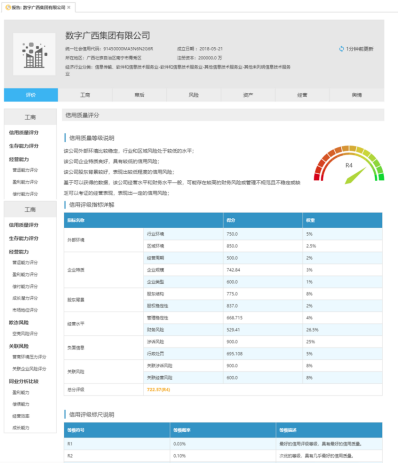This screenshot has width=398, height=464.
Task: Click the 外部环境 category cell
Action: [x=104, y=240]
